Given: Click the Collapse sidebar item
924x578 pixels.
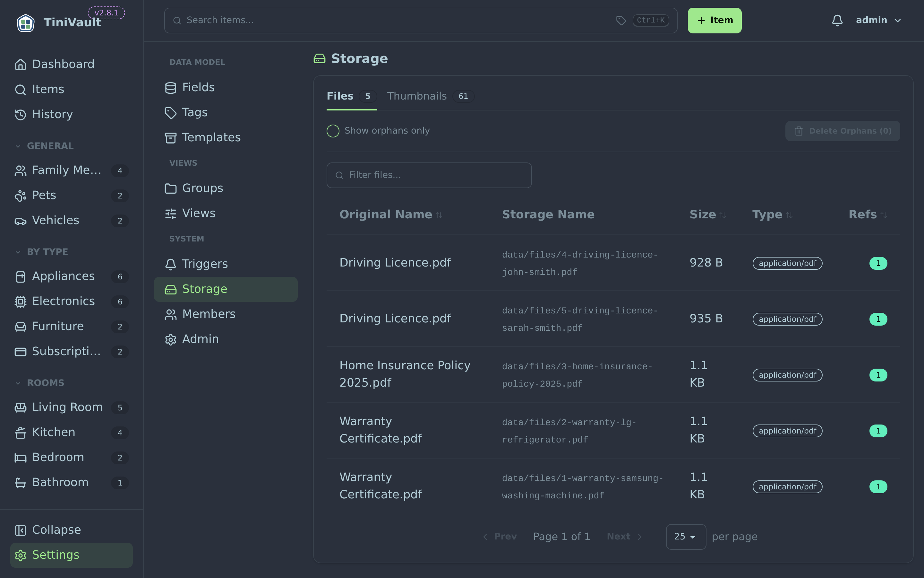Looking at the screenshot, I should click(72, 530).
